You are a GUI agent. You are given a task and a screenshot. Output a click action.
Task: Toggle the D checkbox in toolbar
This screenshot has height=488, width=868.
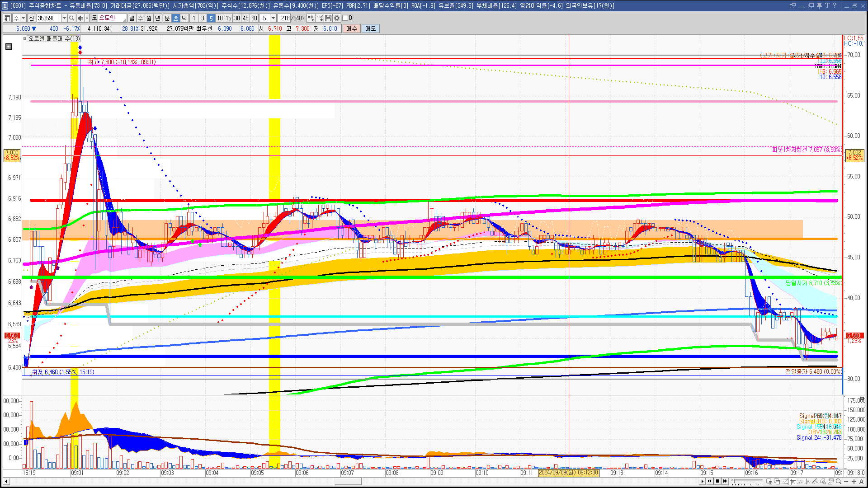coord(345,18)
